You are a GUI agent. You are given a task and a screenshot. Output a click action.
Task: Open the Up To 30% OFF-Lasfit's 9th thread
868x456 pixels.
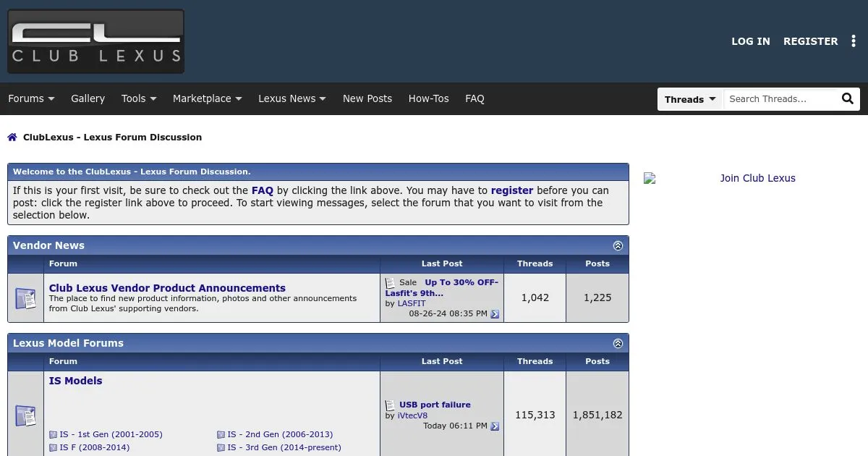click(441, 287)
